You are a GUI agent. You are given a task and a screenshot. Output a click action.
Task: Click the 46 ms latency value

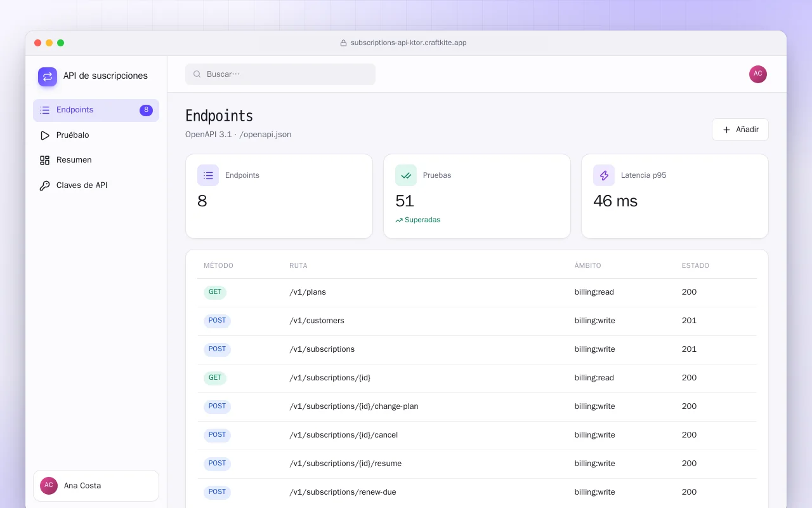pyautogui.click(x=615, y=201)
